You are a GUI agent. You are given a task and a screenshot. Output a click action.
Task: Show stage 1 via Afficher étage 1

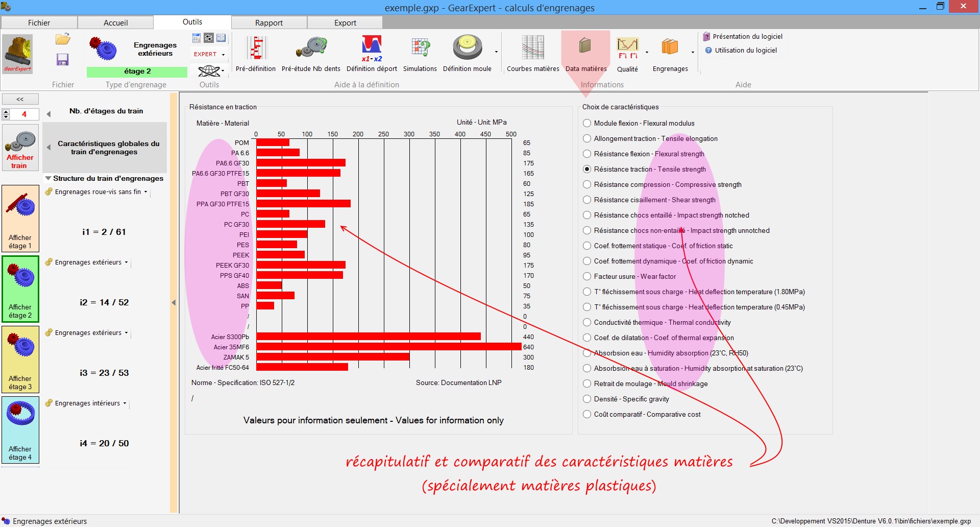click(20, 218)
